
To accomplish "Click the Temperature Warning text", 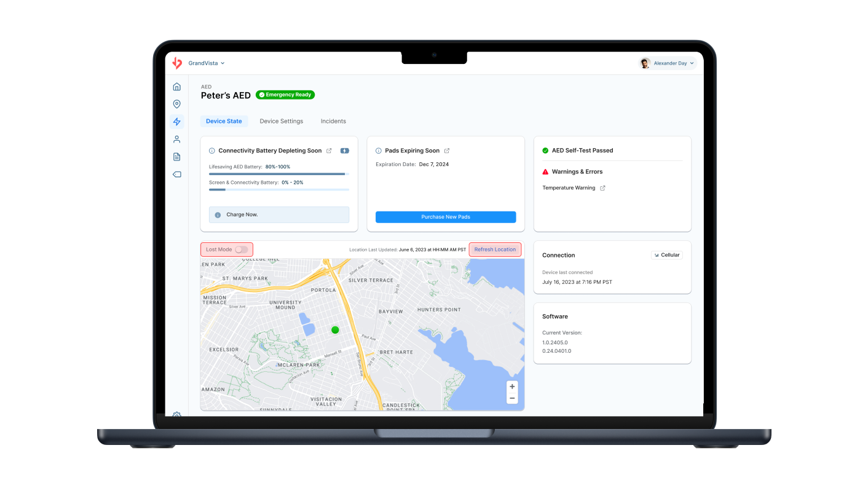I will coord(569,188).
